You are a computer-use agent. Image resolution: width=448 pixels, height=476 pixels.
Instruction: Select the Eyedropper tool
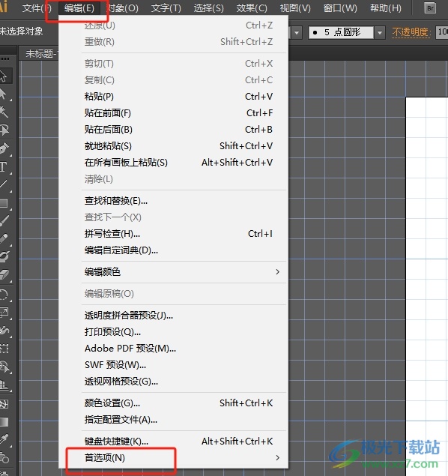4,439
